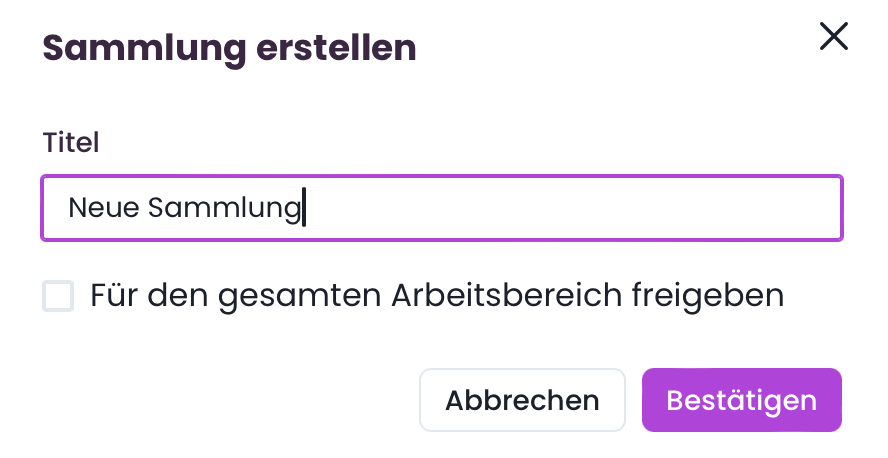Select the word freigeben in checkbox label
Screen dimensions: 888x458
(x=708, y=296)
